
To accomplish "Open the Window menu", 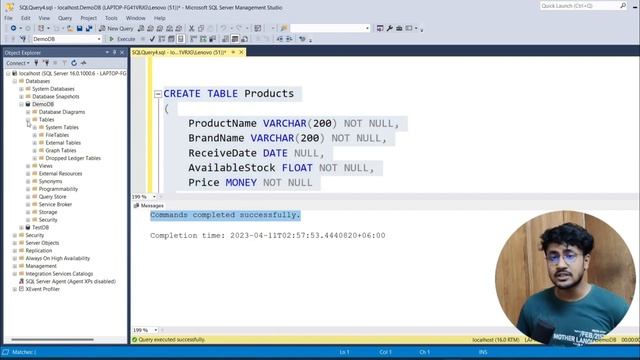I will click(136, 18).
